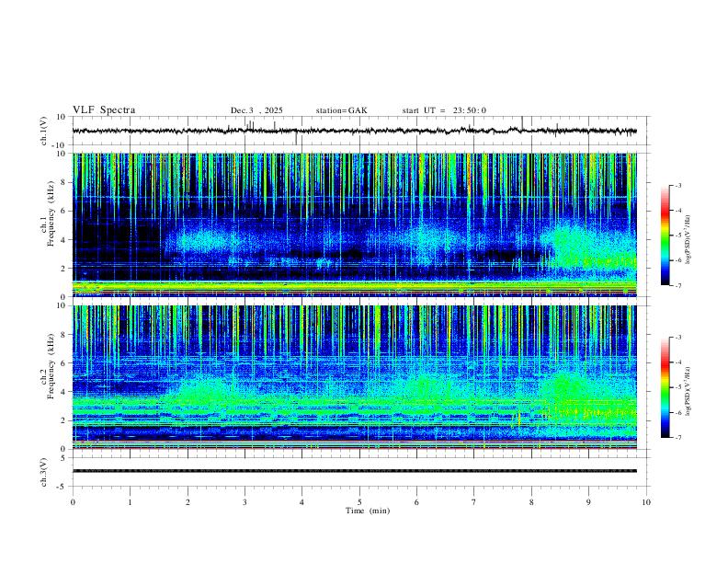Click the 'ch.1(V)' waveform axis label
728x563 pixels.
(44, 131)
